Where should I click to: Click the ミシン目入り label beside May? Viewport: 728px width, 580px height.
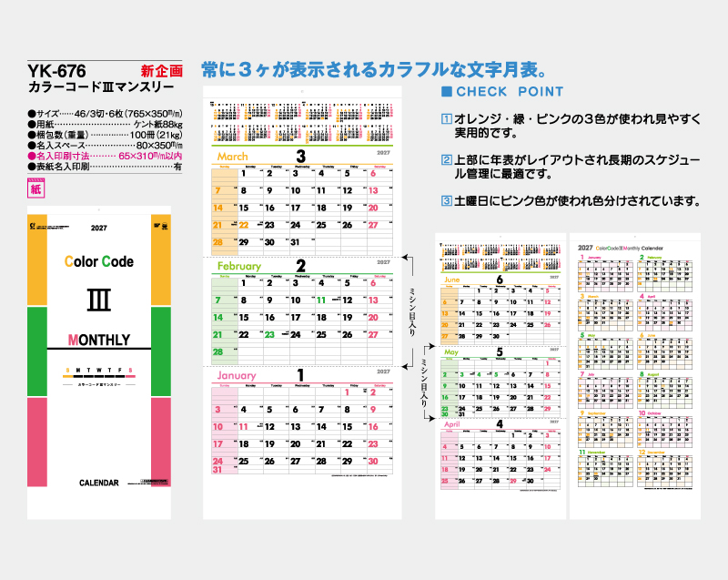tap(423, 382)
